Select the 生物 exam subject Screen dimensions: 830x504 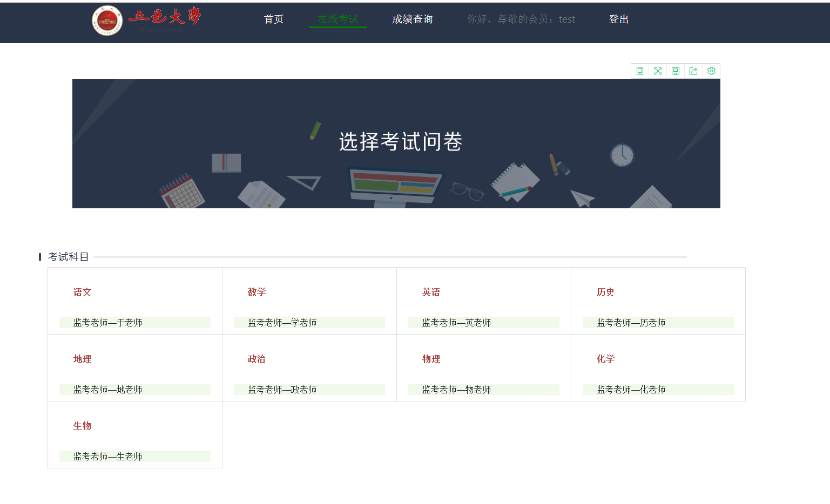(x=83, y=426)
